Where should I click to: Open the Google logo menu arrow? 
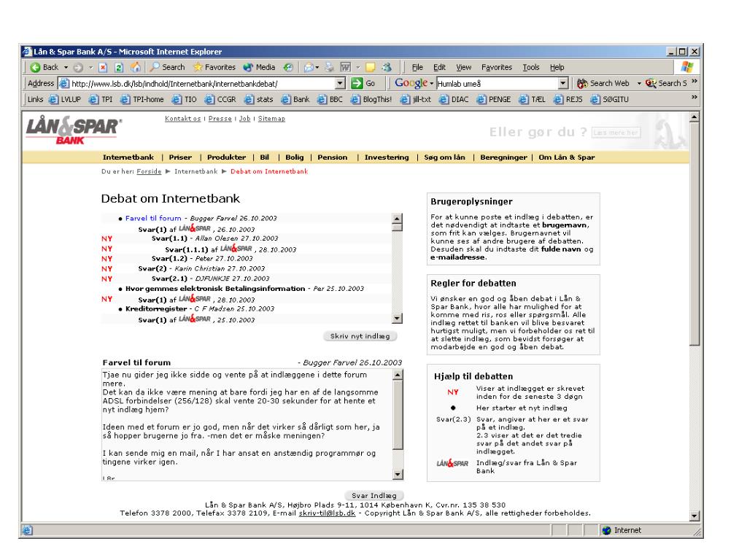tap(432, 83)
